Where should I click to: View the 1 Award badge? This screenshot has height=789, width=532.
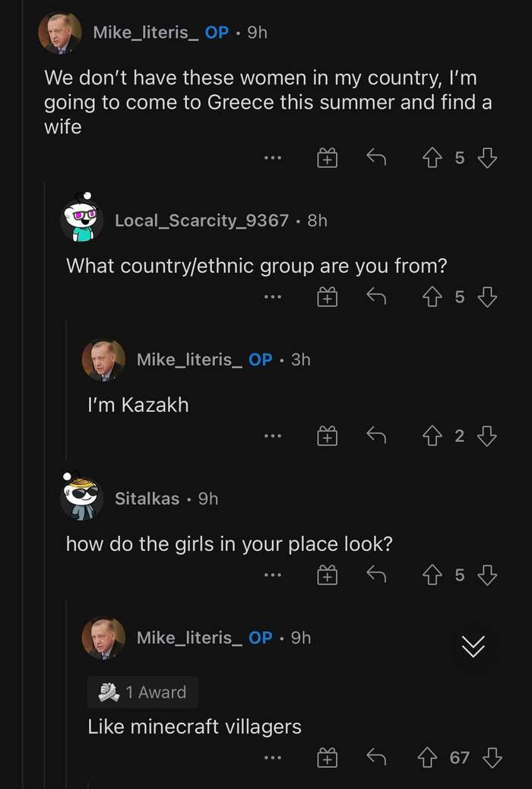point(142,692)
